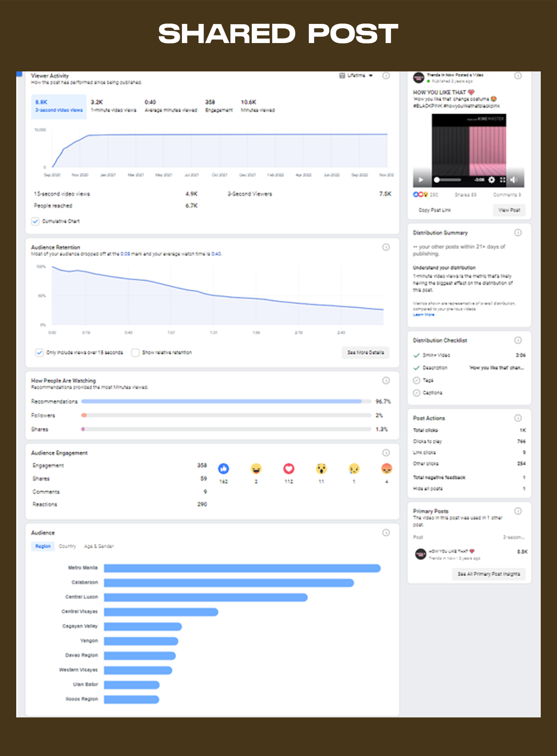Click the Angry reaction icon showing 4
Screen dimensions: 557x756
387,469
